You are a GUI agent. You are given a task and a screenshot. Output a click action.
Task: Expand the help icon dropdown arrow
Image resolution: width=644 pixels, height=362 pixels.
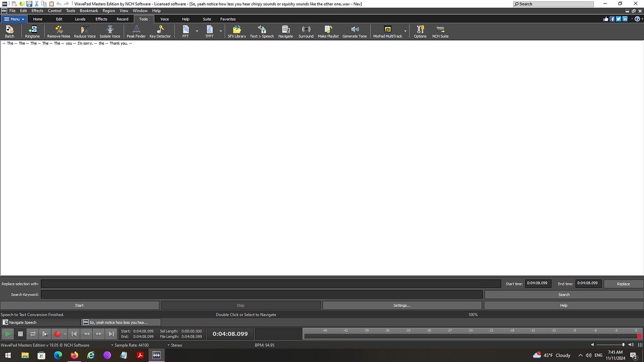[x=641, y=19]
